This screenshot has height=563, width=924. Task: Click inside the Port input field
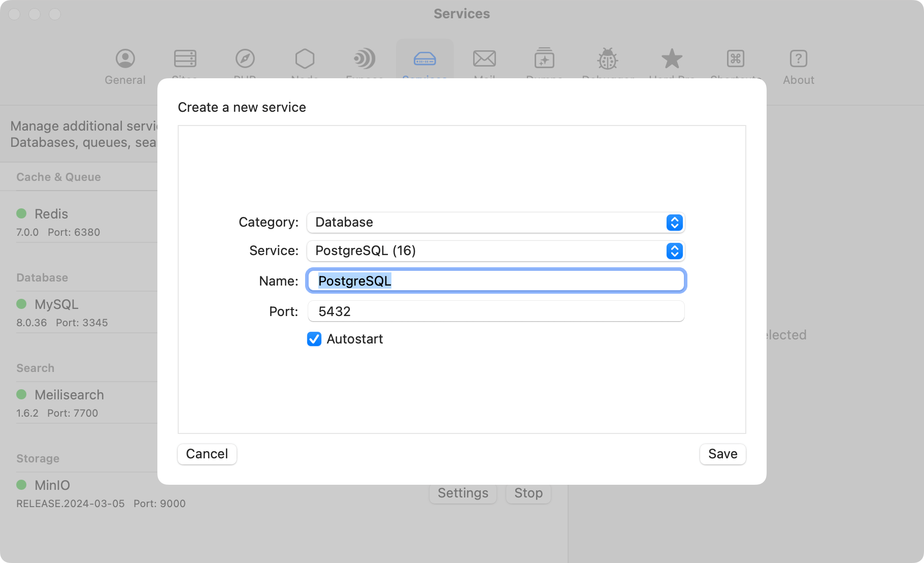pos(496,311)
